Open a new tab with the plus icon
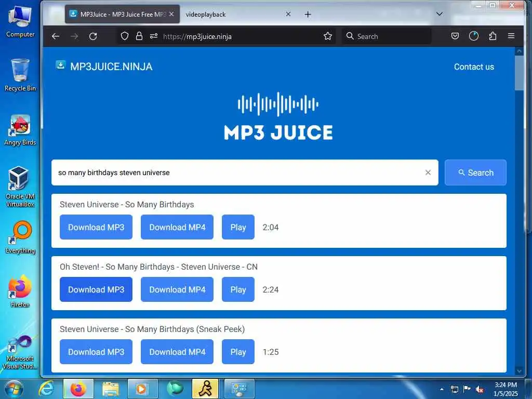532x399 pixels. (308, 14)
